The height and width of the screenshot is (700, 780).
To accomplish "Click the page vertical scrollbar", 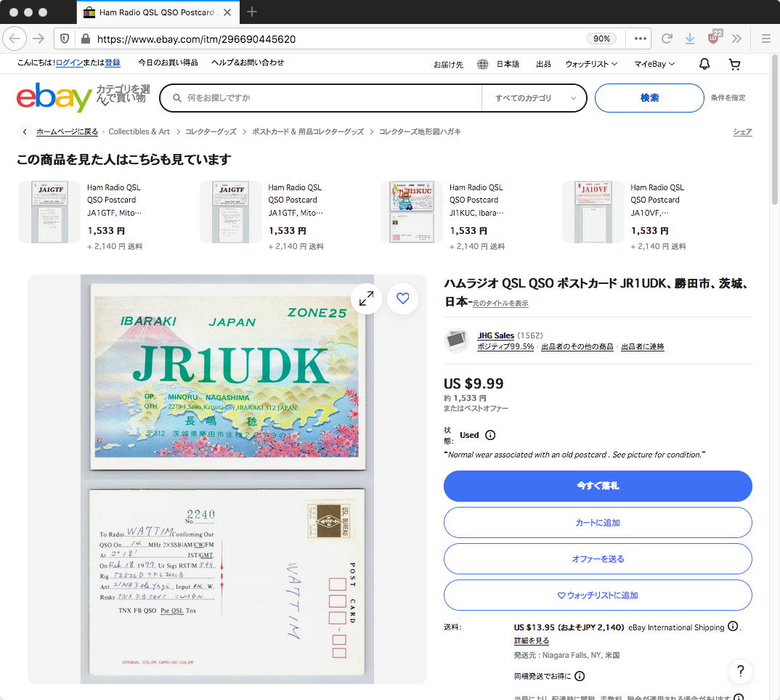I will (774, 129).
